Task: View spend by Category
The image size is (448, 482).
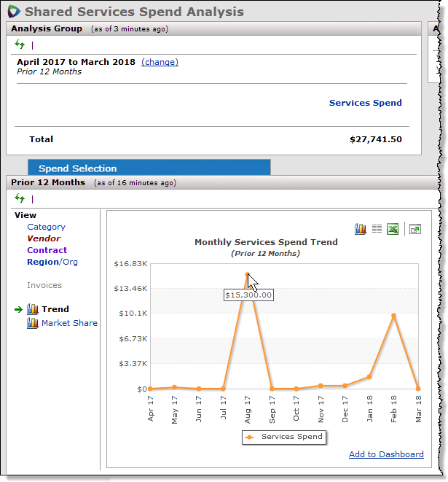Action: [x=46, y=227]
